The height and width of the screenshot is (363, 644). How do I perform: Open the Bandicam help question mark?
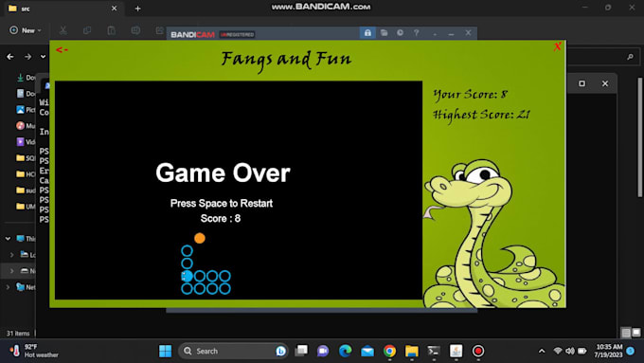click(416, 33)
